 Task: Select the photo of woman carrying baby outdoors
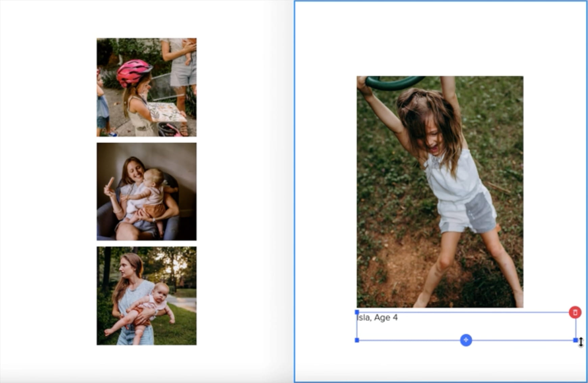pos(147,296)
